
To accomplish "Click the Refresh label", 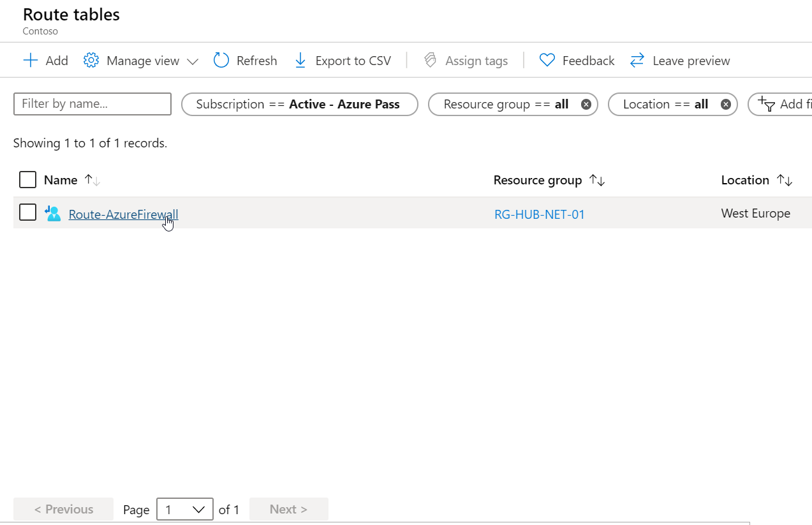I will pyautogui.click(x=256, y=61).
